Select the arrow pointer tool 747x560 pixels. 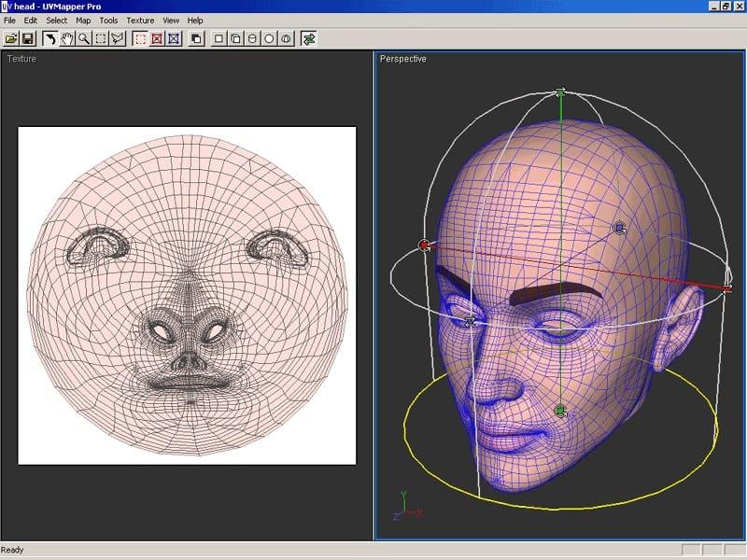tap(49, 39)
